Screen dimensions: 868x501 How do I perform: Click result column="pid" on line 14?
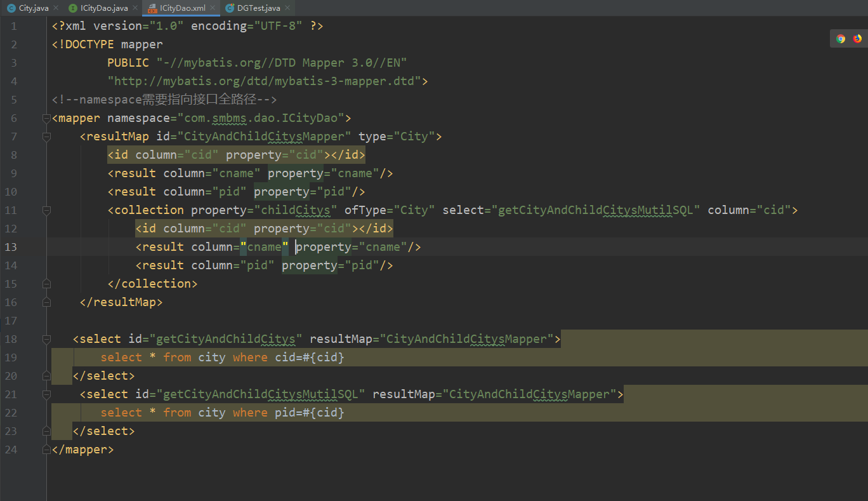[205, 265]
